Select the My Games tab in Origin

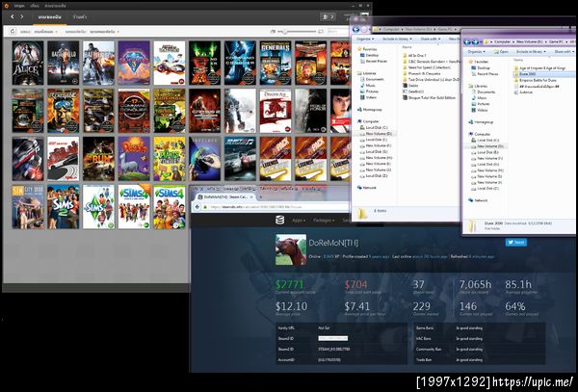point(49,17)
